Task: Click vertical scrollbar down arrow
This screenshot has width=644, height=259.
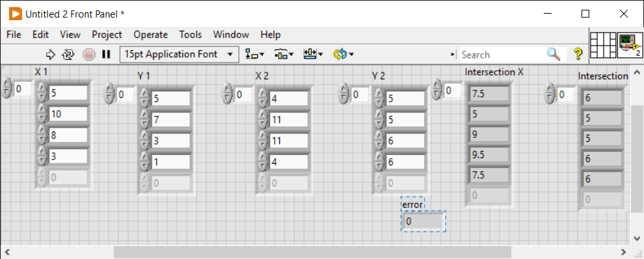Action: [x=637, y=238]
